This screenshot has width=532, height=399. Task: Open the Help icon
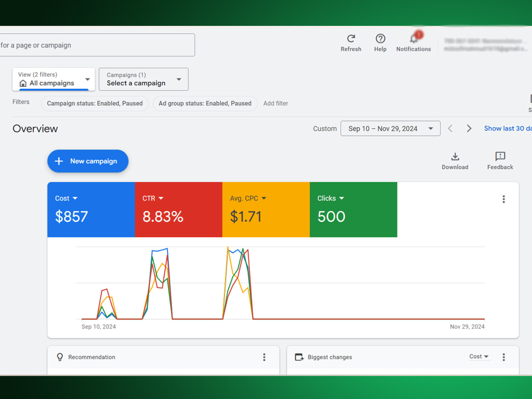pos(380,39)
